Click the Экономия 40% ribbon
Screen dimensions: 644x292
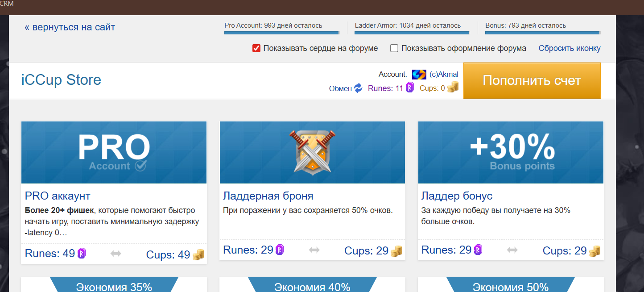coord(312,285)
